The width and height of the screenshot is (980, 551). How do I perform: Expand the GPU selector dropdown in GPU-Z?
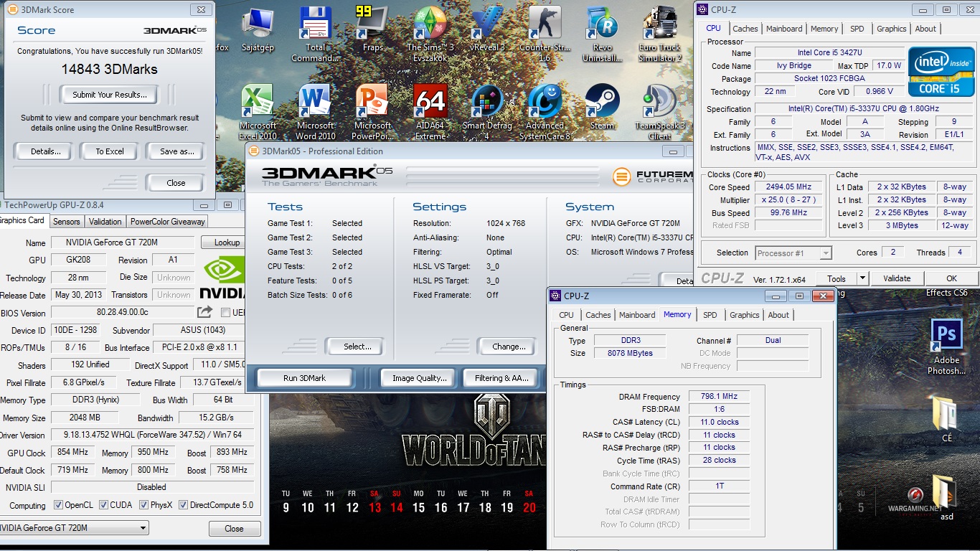coord(143,528)
